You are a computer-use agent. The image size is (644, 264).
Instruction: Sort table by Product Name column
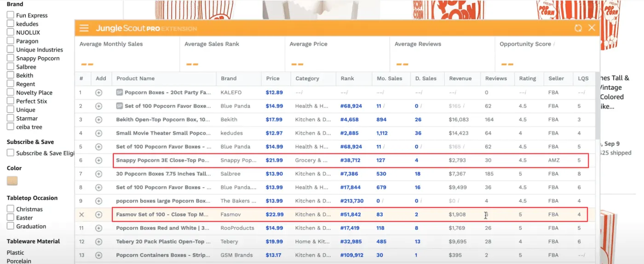coord(135,79)
